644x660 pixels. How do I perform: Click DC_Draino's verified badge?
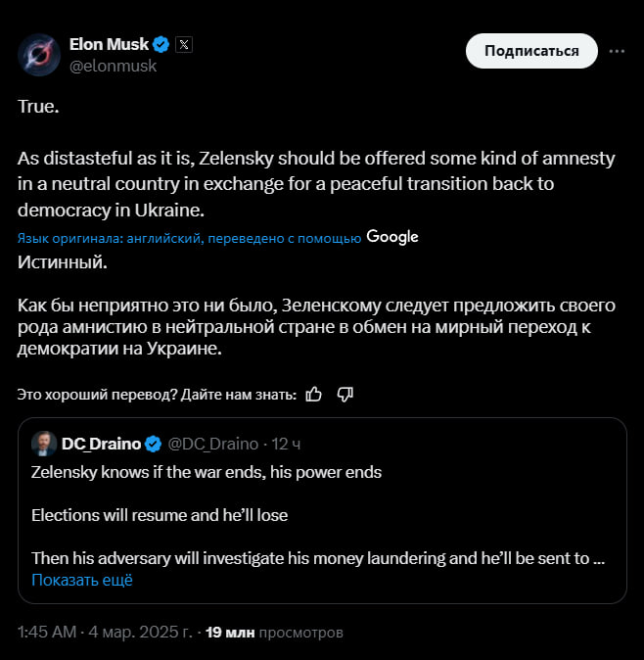point(154,445)
